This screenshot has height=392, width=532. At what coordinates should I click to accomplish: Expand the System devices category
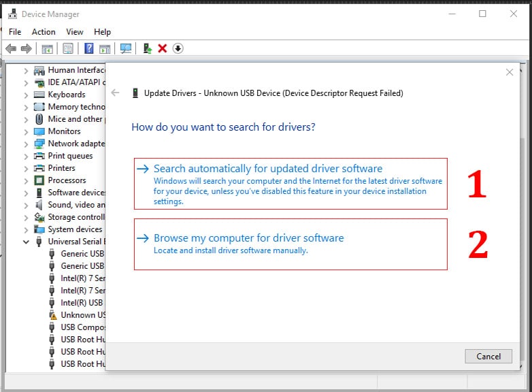[x=26, y=229]
